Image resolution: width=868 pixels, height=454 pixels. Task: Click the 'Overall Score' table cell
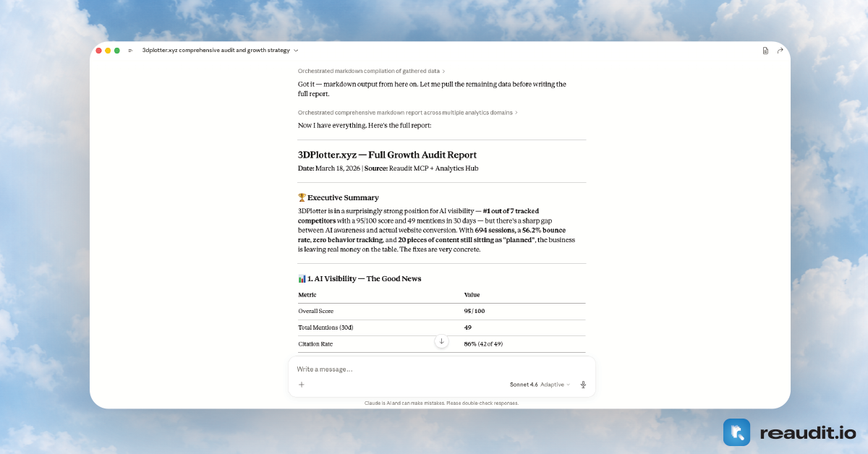(x=316, y=312)
